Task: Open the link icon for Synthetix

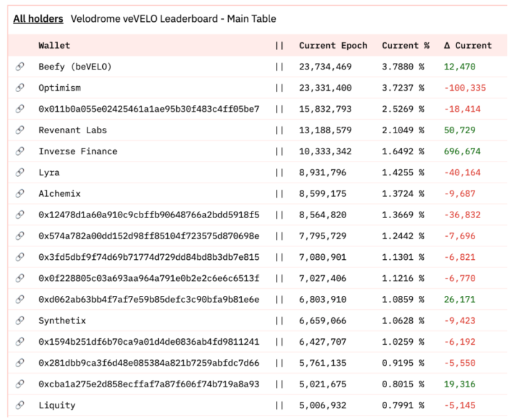Action: pyautogui.click(x=20, y=320)
